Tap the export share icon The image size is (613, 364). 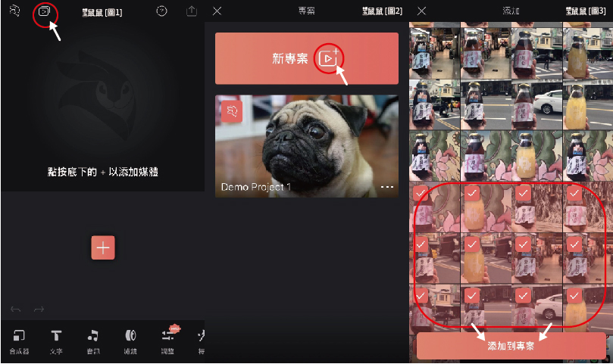click(x=192, y=11)
